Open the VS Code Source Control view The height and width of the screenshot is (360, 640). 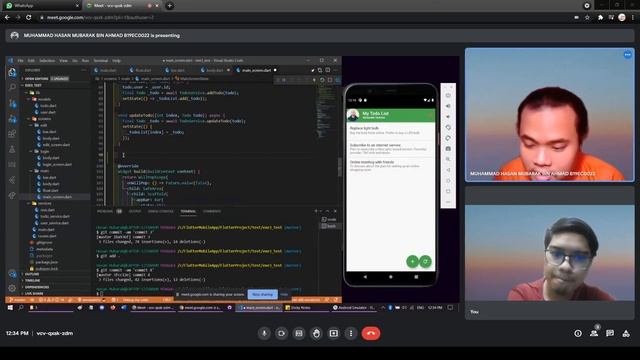[12, 103]
